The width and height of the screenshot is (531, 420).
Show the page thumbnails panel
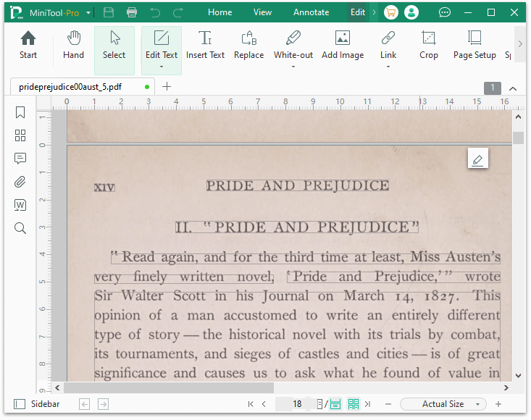pyautogui.click(x=20, y=135)
